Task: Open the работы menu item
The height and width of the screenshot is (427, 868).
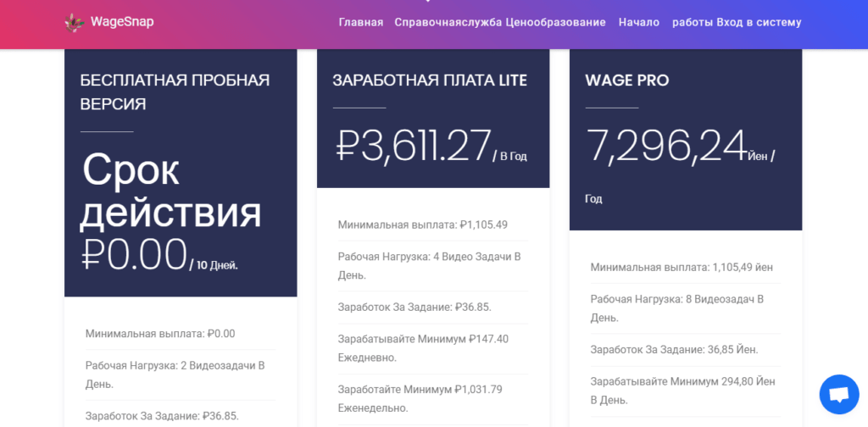Action: click(693, 23)
